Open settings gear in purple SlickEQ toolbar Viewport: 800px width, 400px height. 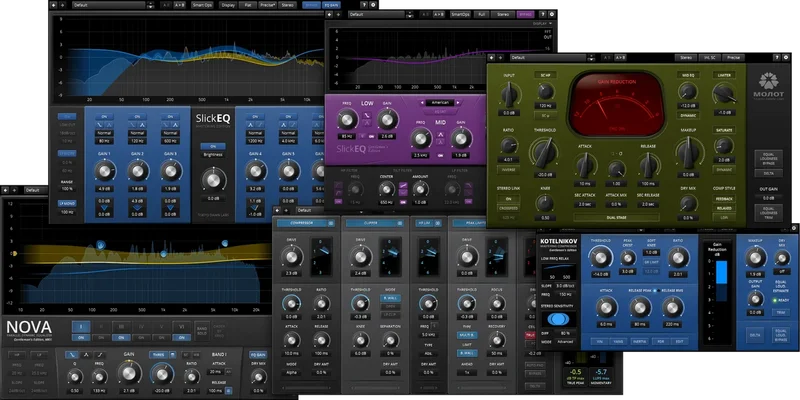coord(551,15)
